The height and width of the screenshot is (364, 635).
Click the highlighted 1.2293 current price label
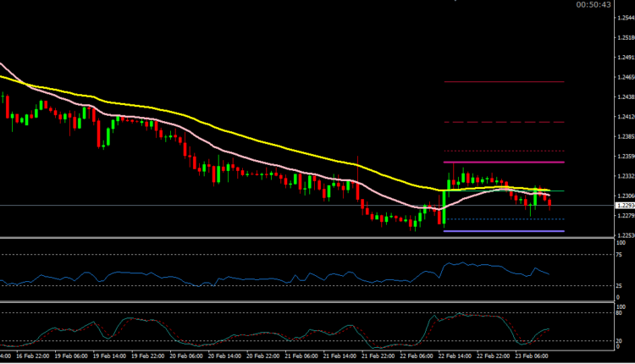[x=624, y=206]
